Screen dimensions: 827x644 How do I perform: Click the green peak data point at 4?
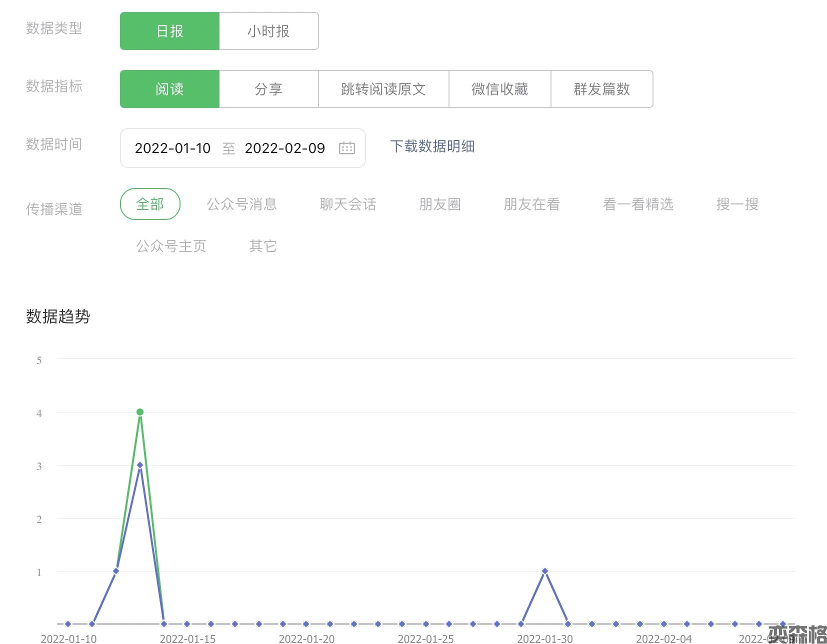pos(140,412)
